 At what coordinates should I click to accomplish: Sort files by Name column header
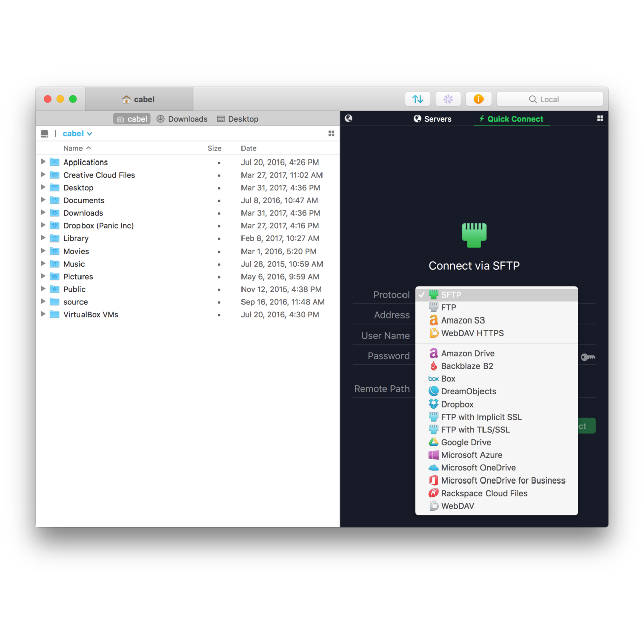73,148
